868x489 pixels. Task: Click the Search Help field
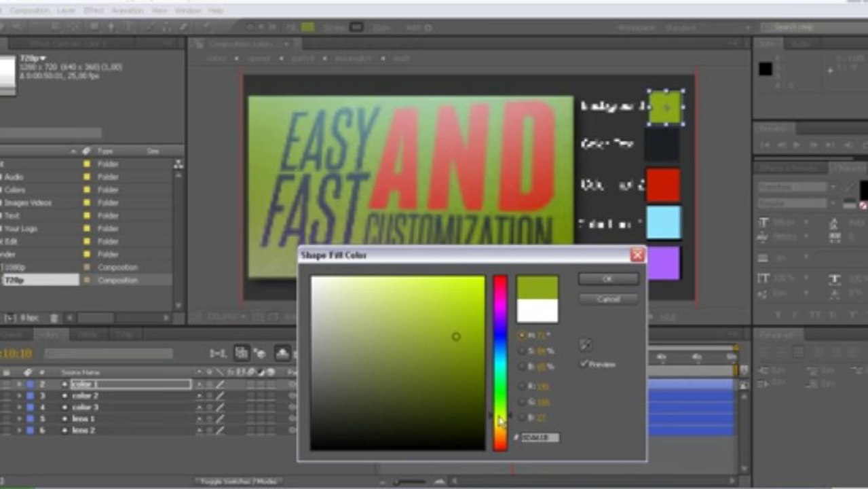coord(814,27)
